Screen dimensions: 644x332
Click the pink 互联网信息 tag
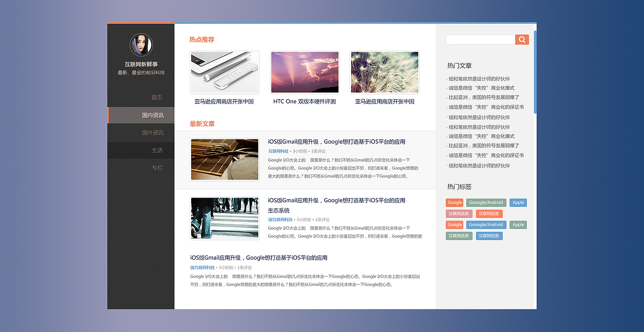[459, 214]
